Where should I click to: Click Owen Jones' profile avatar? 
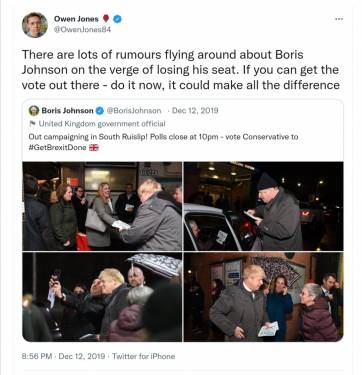pos(35,25)
